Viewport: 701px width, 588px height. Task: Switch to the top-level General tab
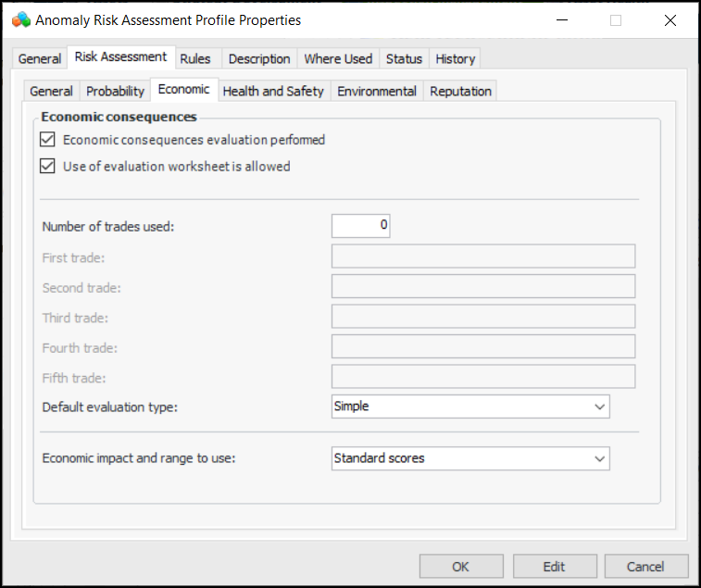click(x=40, y=58)
